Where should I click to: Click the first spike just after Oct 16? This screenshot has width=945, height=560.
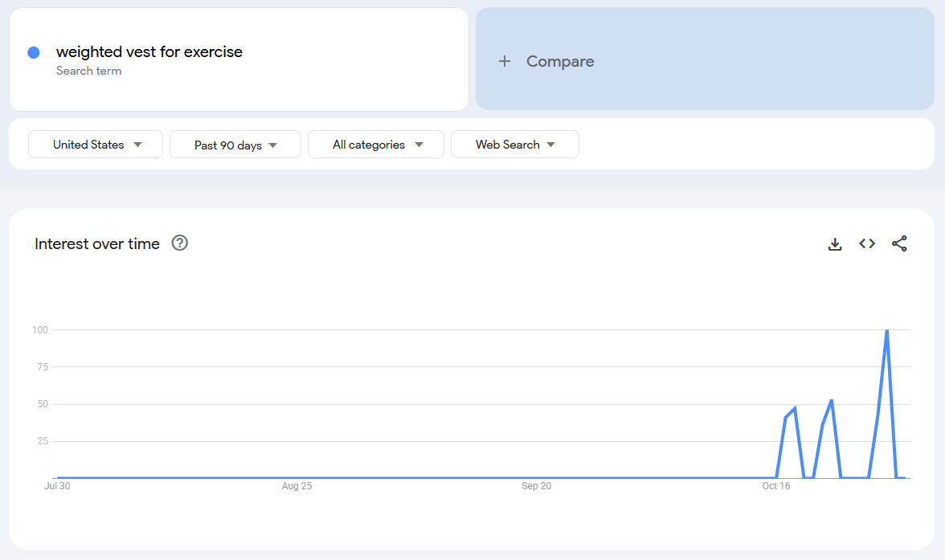pos(795,408)
